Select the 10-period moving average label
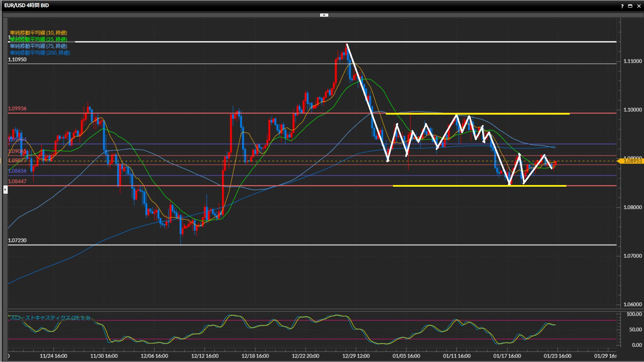Screen dimensions: 644x362 click(39, 33)
